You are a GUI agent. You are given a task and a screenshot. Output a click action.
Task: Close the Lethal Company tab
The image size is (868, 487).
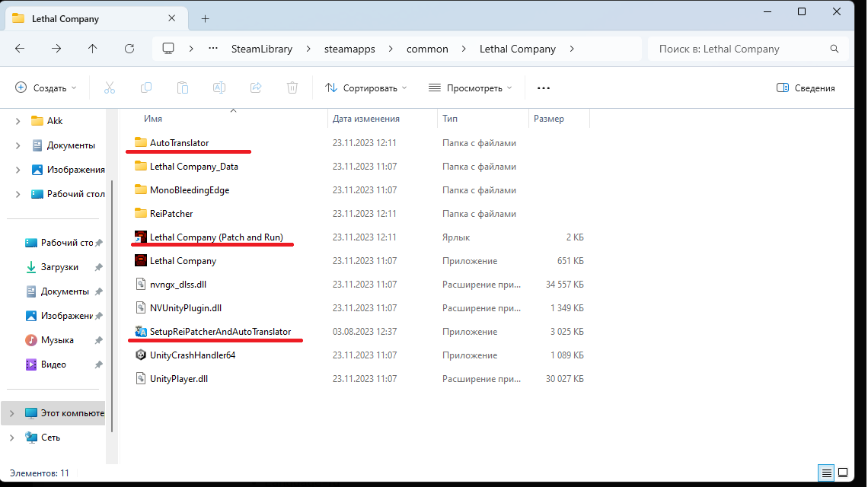click(x=171, y=18)
